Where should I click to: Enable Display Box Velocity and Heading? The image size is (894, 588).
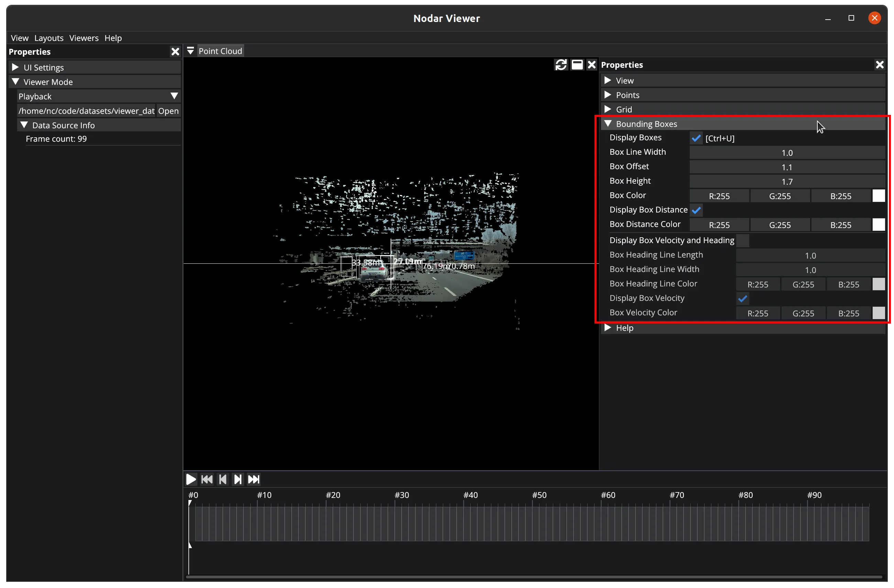(742, 240)
